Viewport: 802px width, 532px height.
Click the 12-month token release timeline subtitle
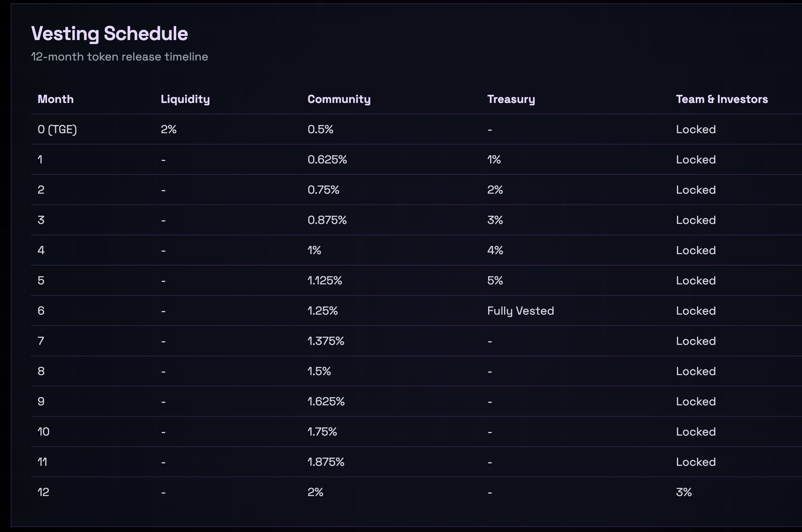click(120, 57)
